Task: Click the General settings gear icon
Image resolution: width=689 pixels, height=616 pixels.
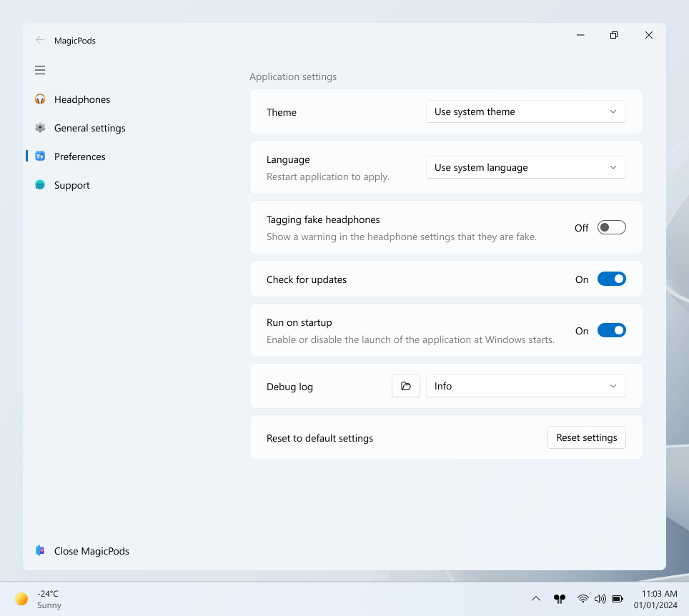Action: coord(40,128)
